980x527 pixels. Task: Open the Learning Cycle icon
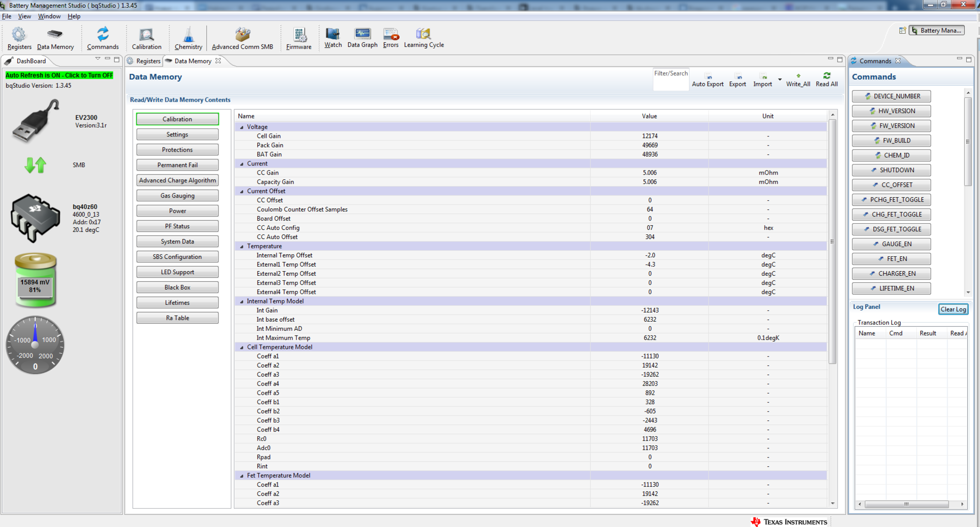pos(424,34)
